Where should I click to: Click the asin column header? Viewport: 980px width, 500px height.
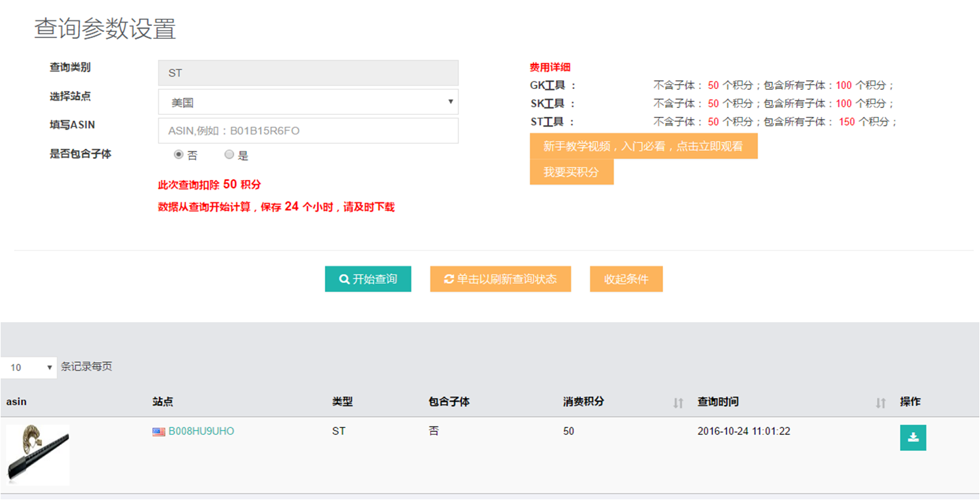[16, 401]
